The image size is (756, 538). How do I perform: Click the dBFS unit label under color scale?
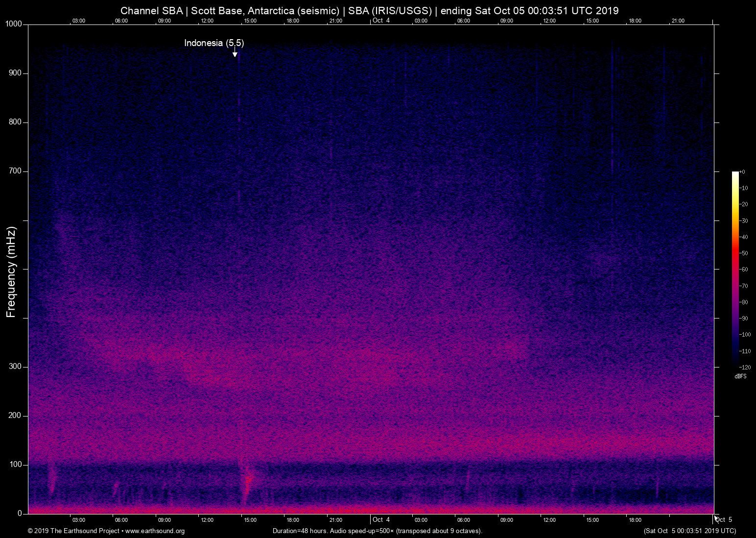point(740,376)
